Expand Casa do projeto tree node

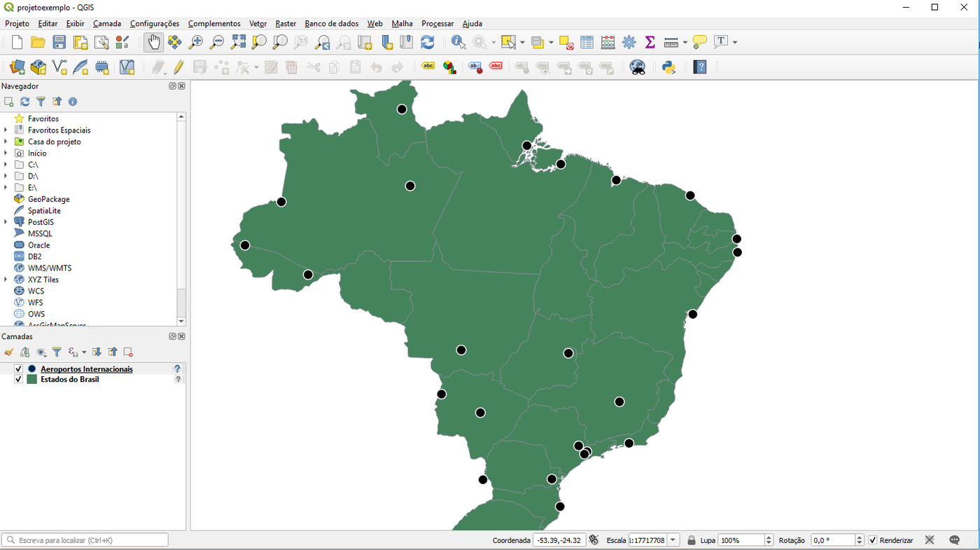6,142
